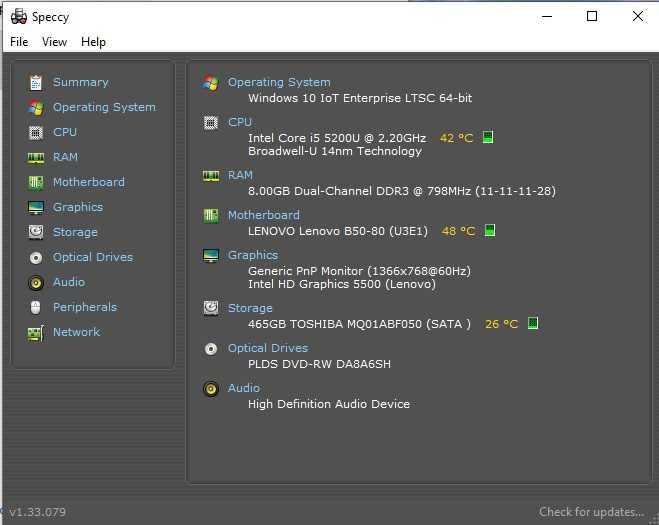Click Intel HD Graphics 5500 text
The width and height of the screenshot is (659, 525).
[342, 284]
